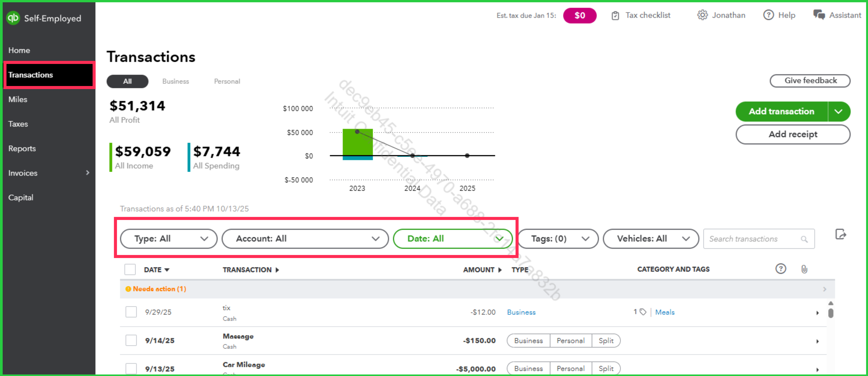
Task: Open the Assistant chat icon
Action: pyautogui.click(x=819, y=15)
